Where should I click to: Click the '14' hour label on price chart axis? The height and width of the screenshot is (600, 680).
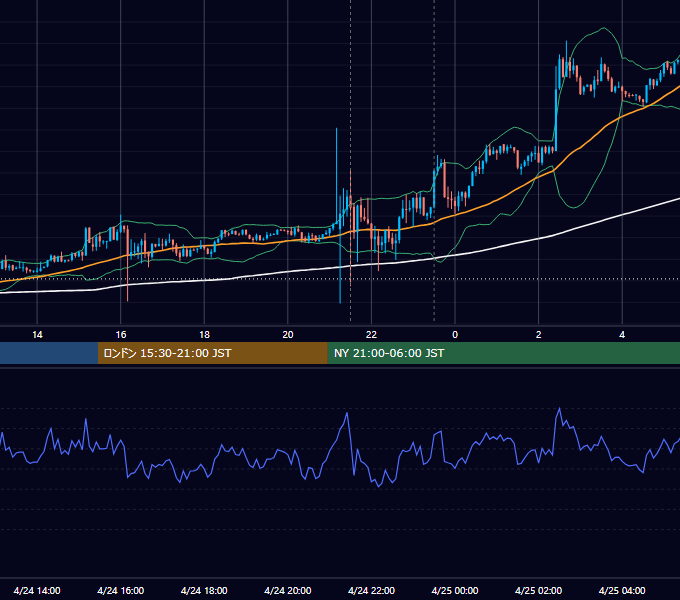(37, 335)
